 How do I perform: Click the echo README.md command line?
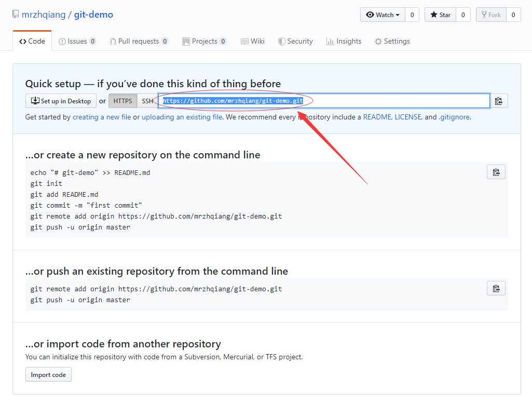tap(90, 173)
